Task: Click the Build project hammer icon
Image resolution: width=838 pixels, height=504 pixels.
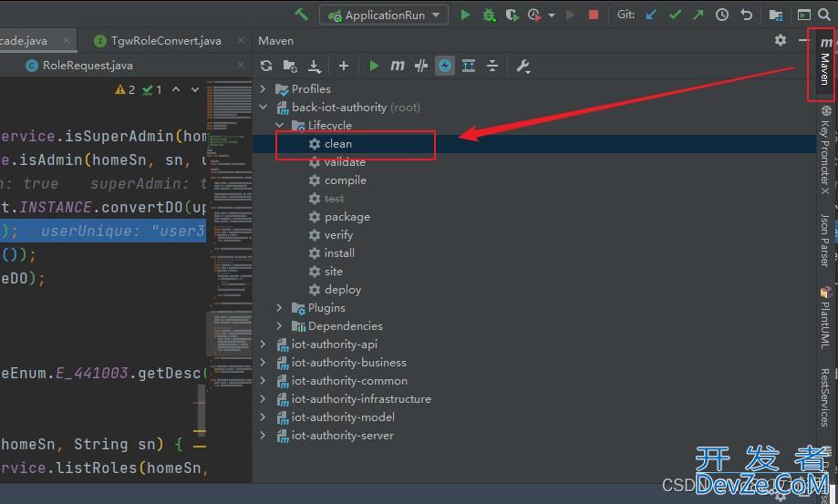Action: click(302, 15)
